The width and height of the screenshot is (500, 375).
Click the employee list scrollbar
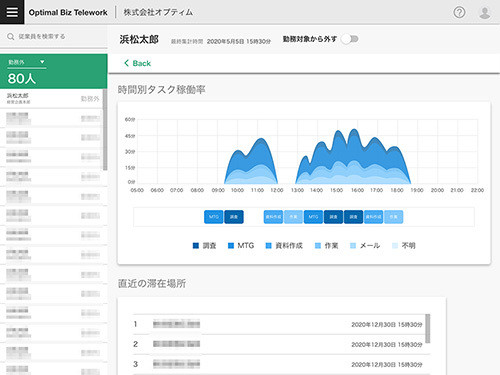105,130
